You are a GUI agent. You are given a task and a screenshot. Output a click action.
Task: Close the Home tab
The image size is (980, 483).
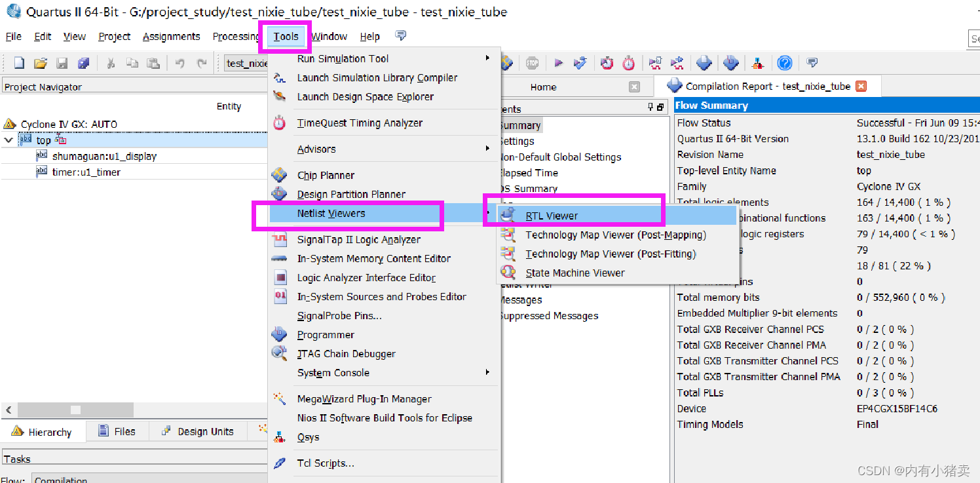(634, 87)
